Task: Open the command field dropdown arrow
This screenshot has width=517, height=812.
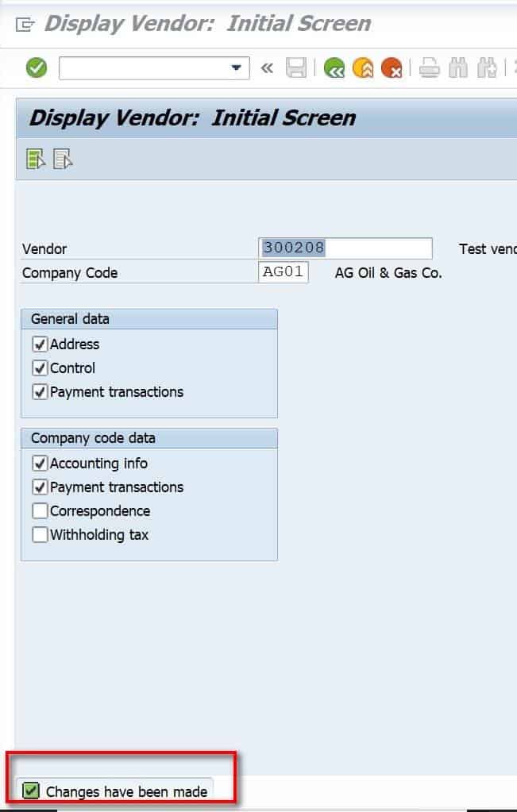Action: [236, 68]
